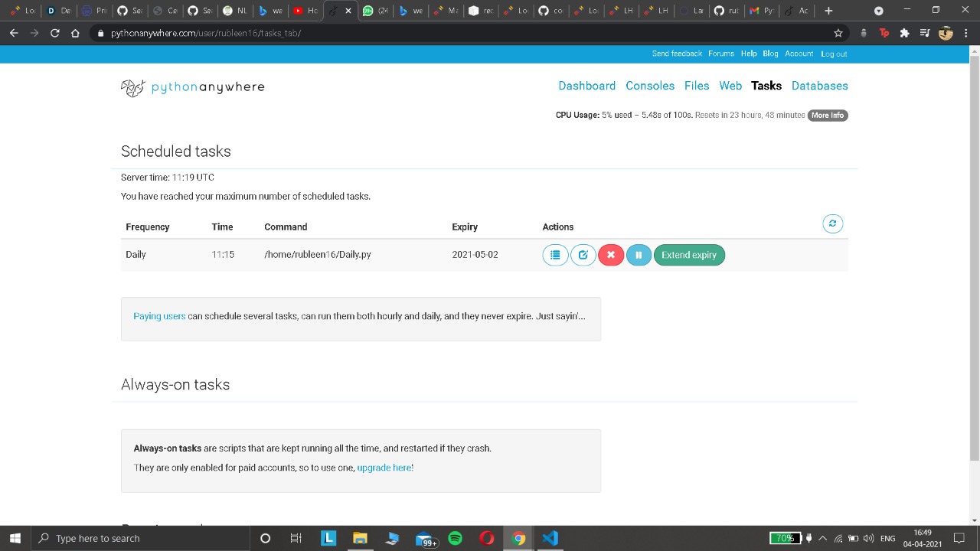Show hidden system tray icons
This screenshot has height=551, width=980.
(823, 538)
